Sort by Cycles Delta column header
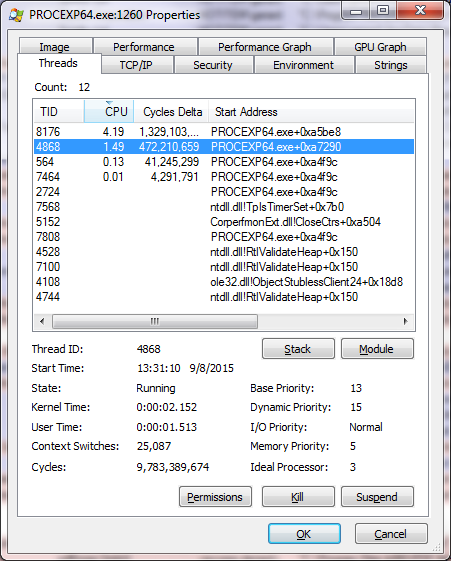The height and width of the screenshot is (561, 451). click(171, 112)
